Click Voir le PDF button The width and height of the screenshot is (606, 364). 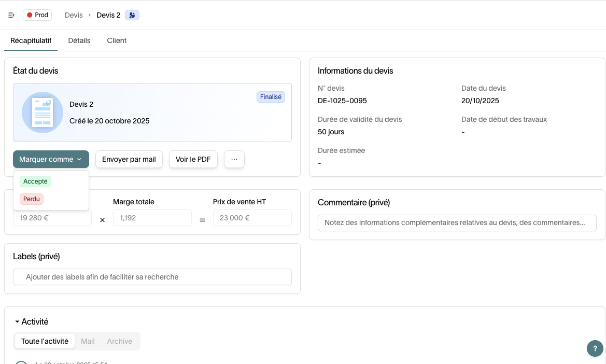tap(193, 159)
